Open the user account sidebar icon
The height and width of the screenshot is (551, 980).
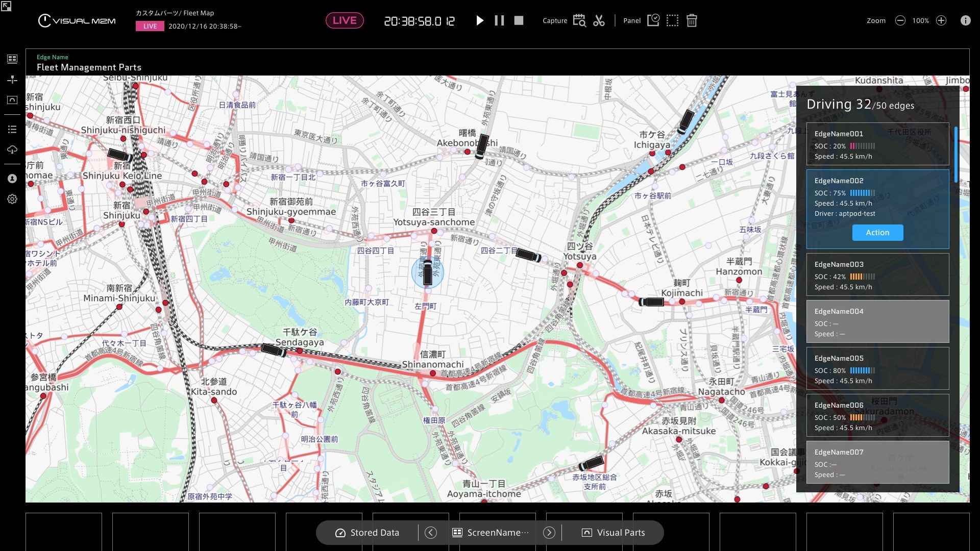(12, 179)
